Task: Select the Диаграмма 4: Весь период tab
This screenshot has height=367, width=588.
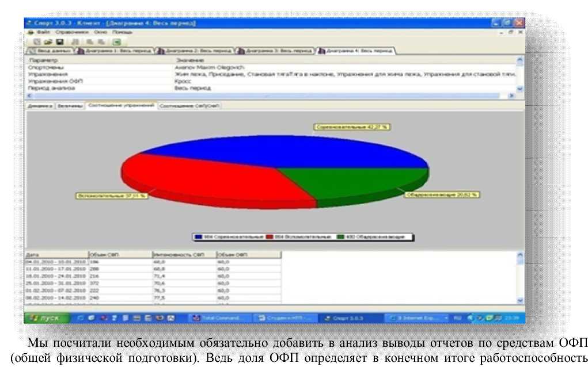Action: tap(355, 51)
